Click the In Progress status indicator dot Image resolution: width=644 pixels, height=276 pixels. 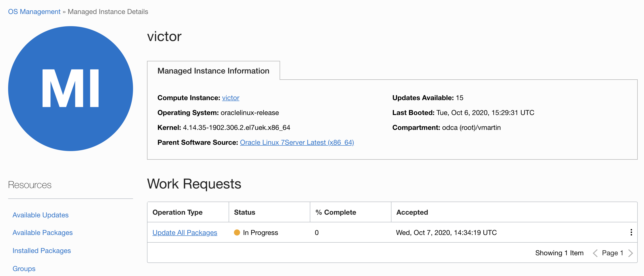point(237,232)
